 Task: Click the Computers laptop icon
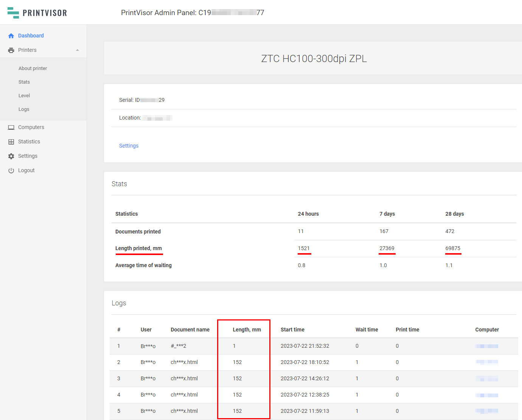11,128
